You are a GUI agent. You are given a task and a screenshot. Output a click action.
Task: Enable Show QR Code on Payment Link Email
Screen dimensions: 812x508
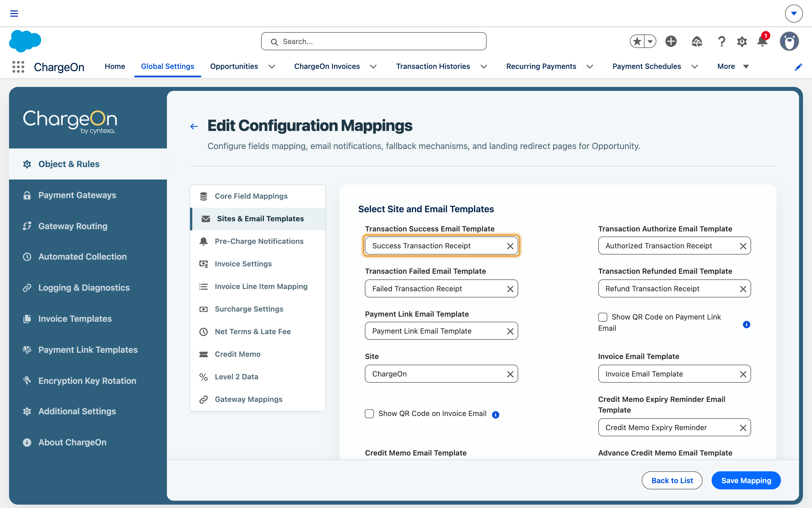pos(603,317)
